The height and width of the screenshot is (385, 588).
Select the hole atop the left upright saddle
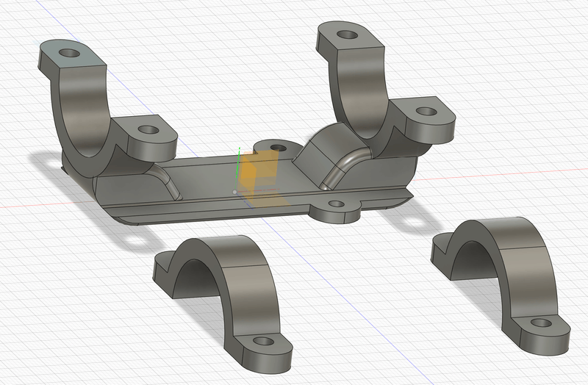[69, 52]
